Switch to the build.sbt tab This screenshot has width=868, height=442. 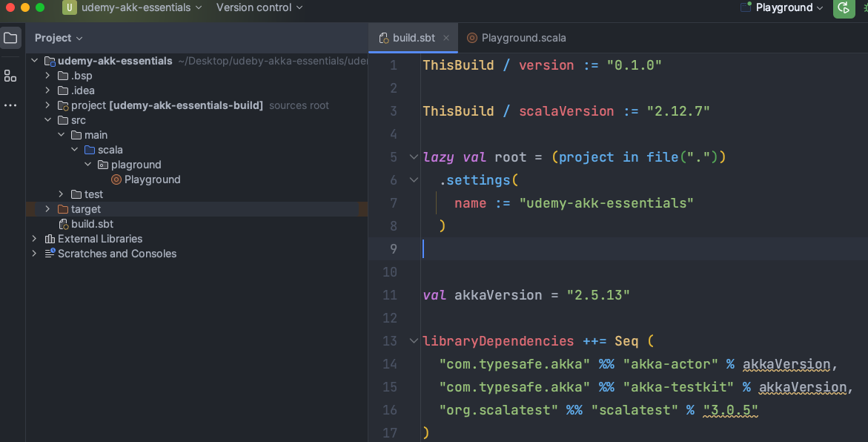point(414,39)
